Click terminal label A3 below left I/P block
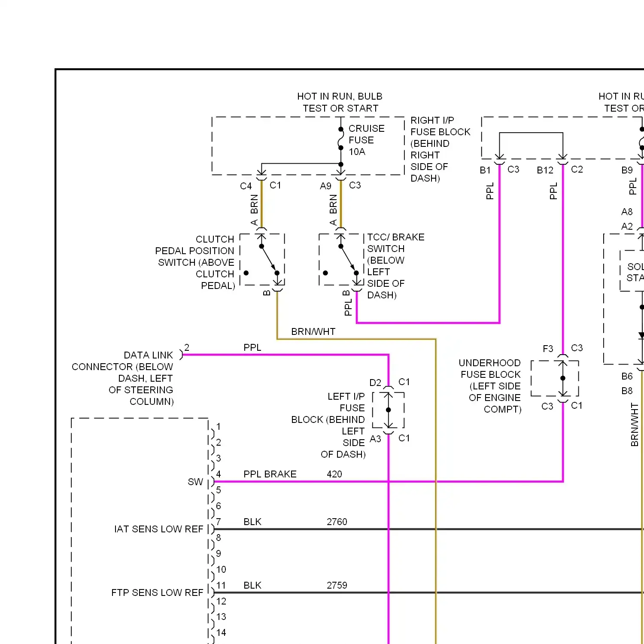This screenshot has height=644, width=644. [x=375, y=439]
